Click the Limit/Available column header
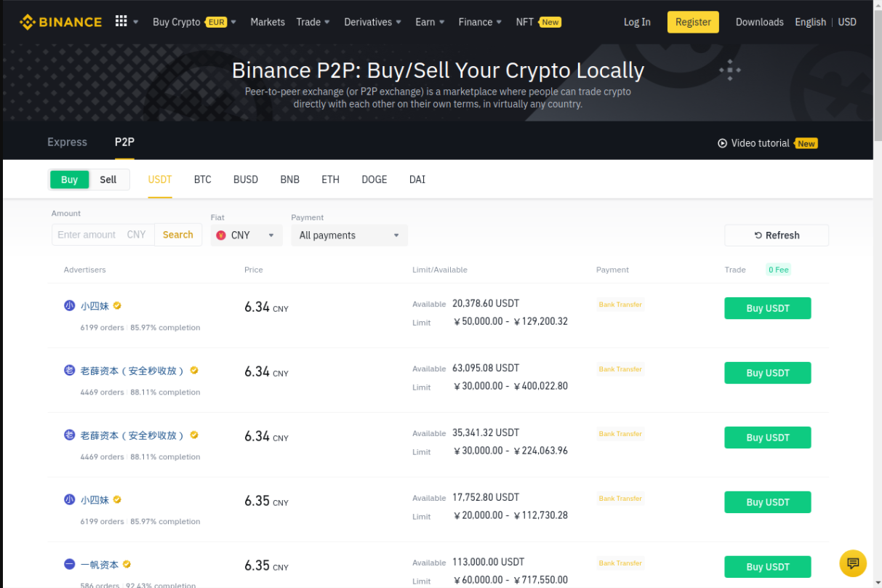 [x=440, y=270]
